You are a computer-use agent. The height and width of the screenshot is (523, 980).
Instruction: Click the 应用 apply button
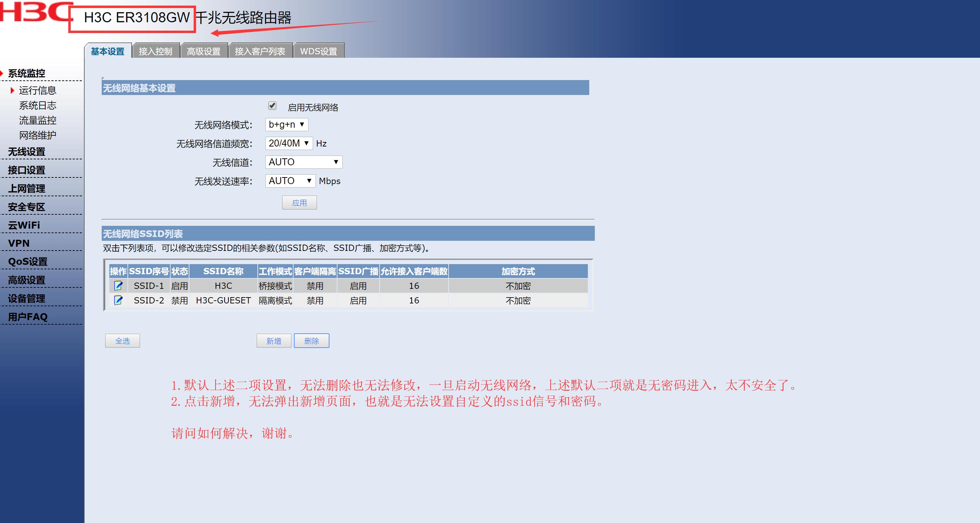click(299, 203)
